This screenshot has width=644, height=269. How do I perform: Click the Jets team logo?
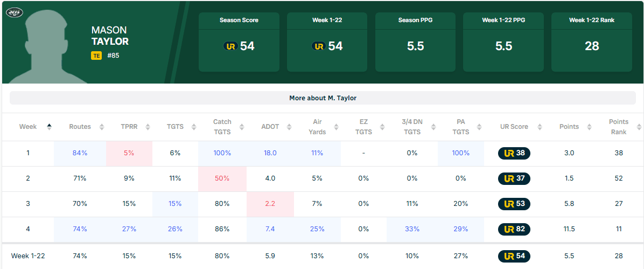tap(15, 12)
